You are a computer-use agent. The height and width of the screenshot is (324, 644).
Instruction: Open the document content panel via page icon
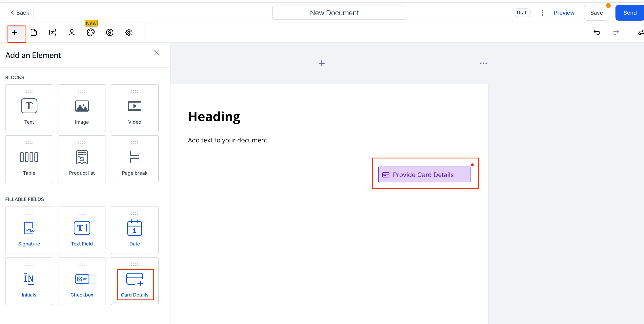(34, 32)
